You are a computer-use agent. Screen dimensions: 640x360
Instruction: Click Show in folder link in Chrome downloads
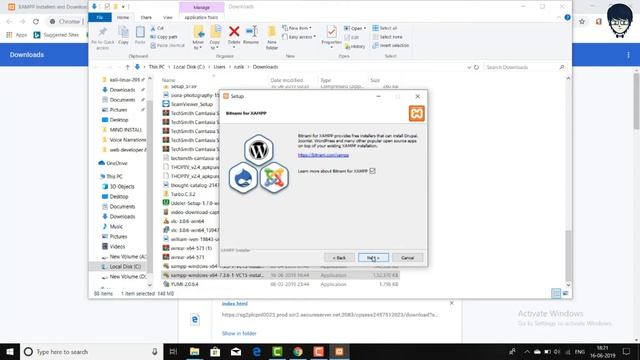click(x=239, y=333)
